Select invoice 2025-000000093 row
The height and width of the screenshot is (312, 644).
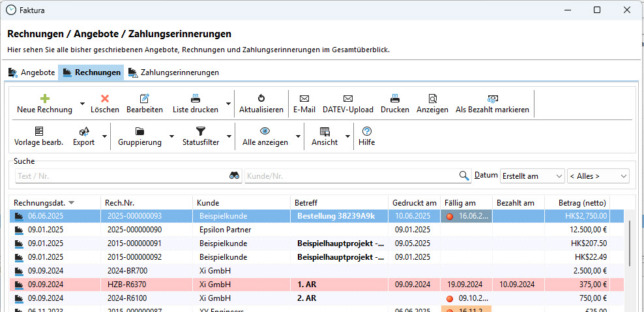coord(317,216)
